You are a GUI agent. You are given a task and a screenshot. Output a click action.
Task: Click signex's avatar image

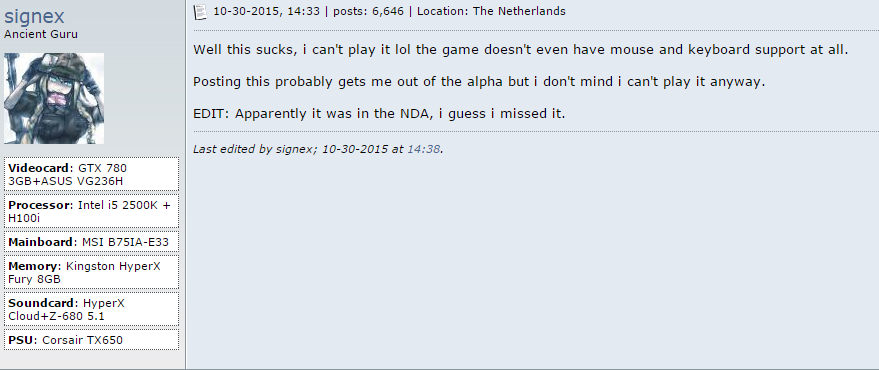pyautogui.click(x=54, y=99)
